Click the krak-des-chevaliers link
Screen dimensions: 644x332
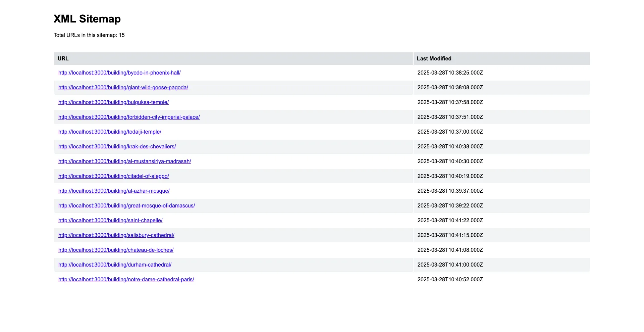tap(117, 147)
